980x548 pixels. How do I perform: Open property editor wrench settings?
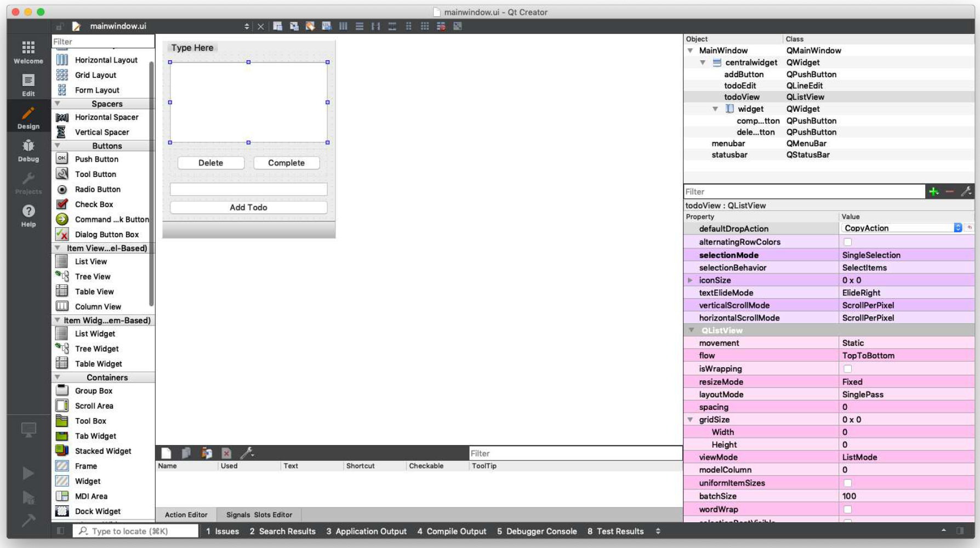(966, 191)
